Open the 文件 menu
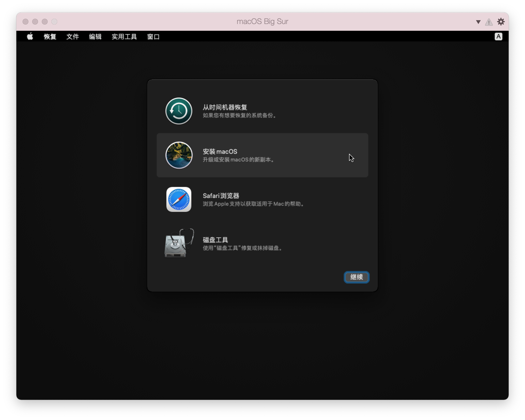The height and width of the screenshot is (420, 525). click(x=72, y=37)
